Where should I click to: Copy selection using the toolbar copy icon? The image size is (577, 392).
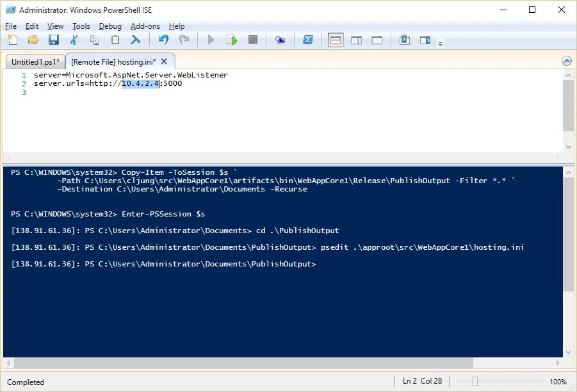pos(95,39)
